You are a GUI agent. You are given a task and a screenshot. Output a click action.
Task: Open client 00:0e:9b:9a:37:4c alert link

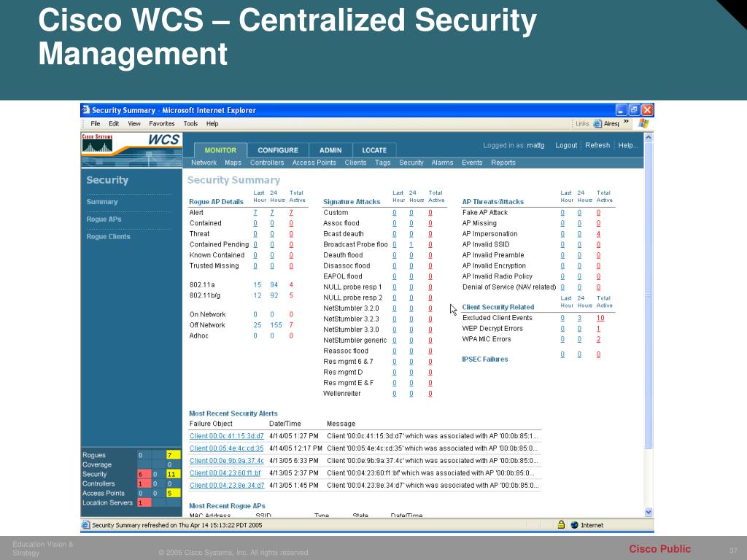click(226, 461)
